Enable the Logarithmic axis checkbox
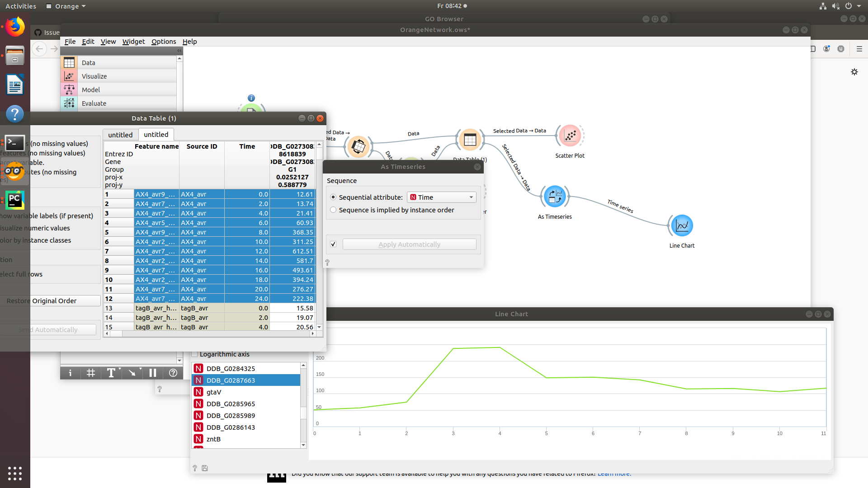This screenshot has height=488, width=868. [x=195, y=354]
